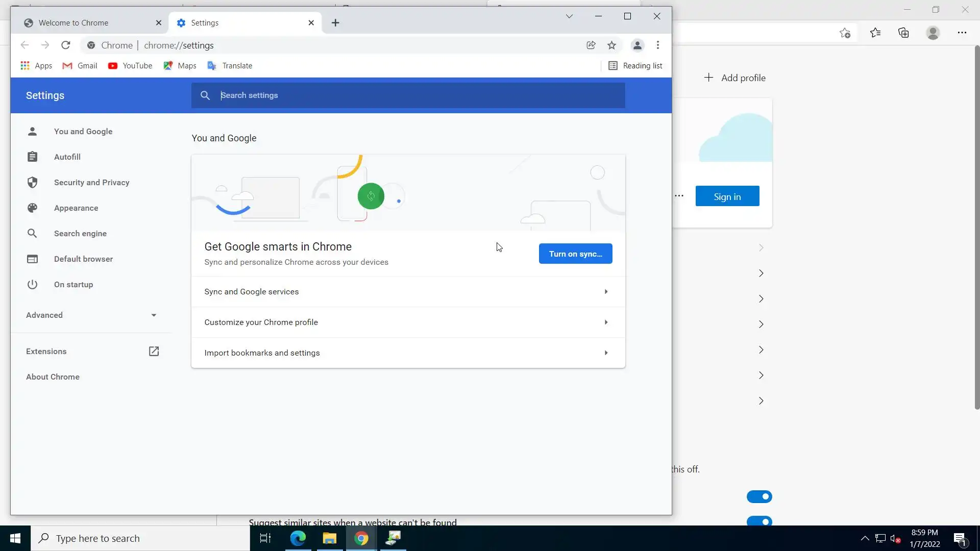Click the share page icon
The width and height of the screenshot is (980, 551).
tap(591, 45)
